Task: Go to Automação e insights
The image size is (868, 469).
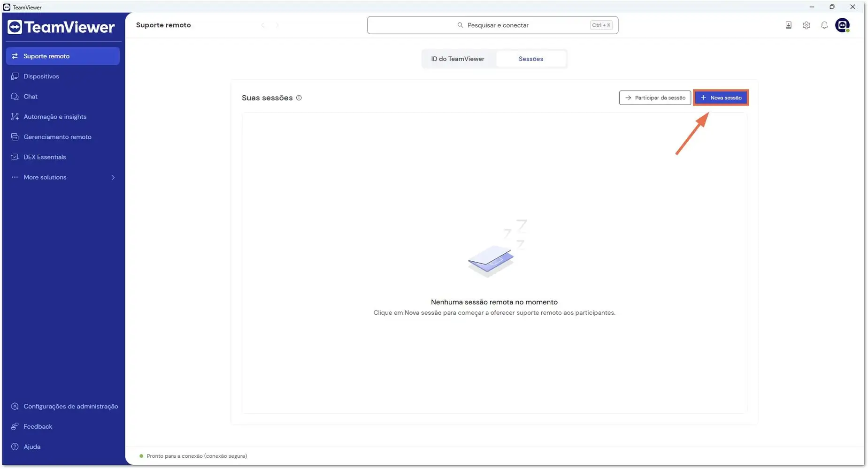Action: pyautogui.click(x=62, y=117)
